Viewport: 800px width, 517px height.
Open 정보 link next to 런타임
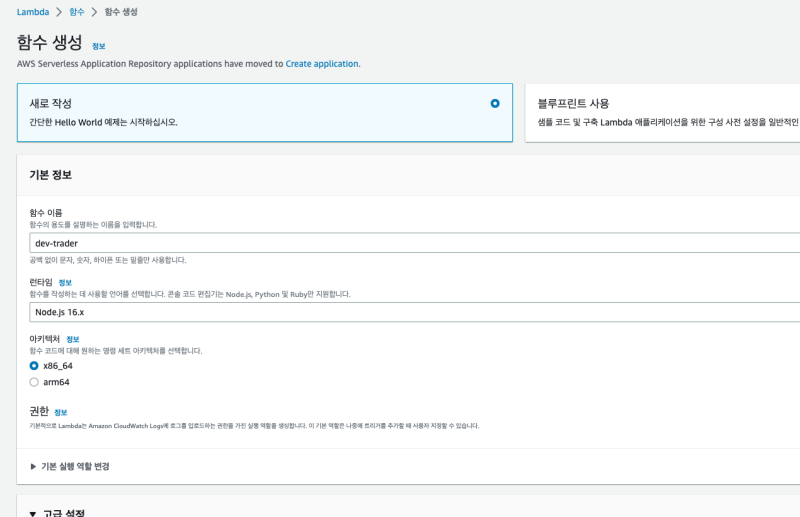click(65, 283)
